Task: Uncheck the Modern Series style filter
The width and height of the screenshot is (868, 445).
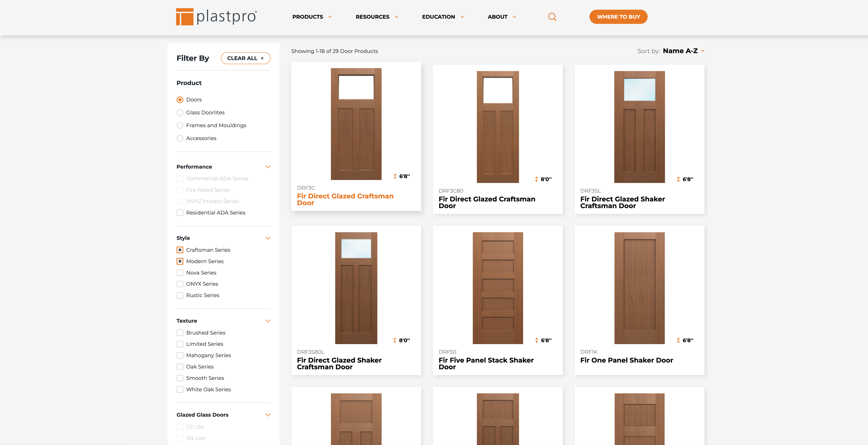Action: (x=180, y=261)
